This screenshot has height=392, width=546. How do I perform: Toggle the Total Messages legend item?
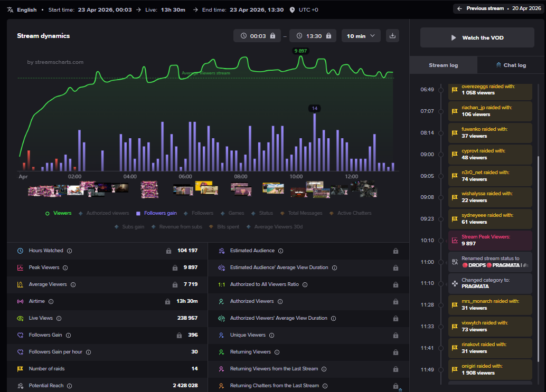(301, 213)
